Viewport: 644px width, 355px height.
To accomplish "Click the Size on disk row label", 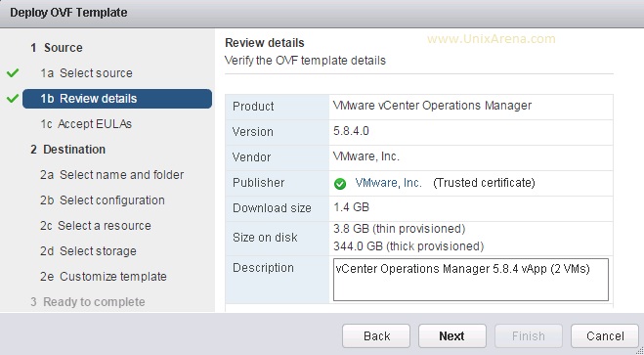I will (265, 238).
